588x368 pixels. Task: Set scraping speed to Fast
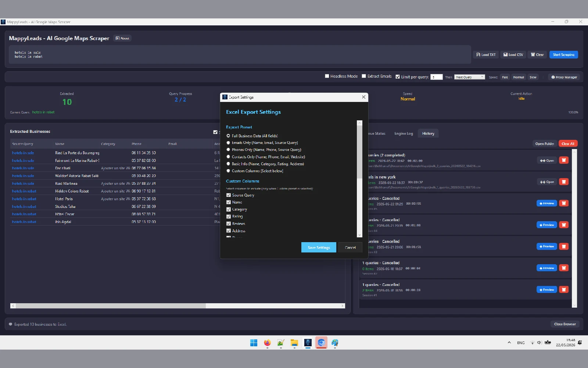tap(505, 77)
